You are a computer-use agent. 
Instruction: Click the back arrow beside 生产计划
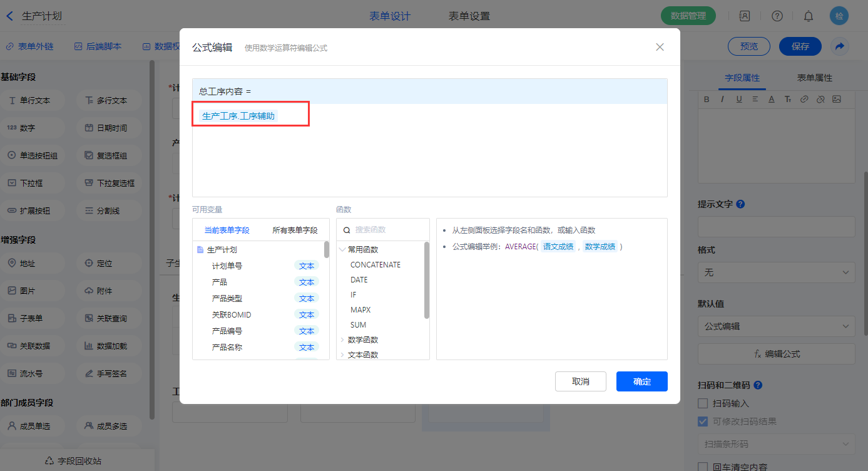(x=9, y=16)
